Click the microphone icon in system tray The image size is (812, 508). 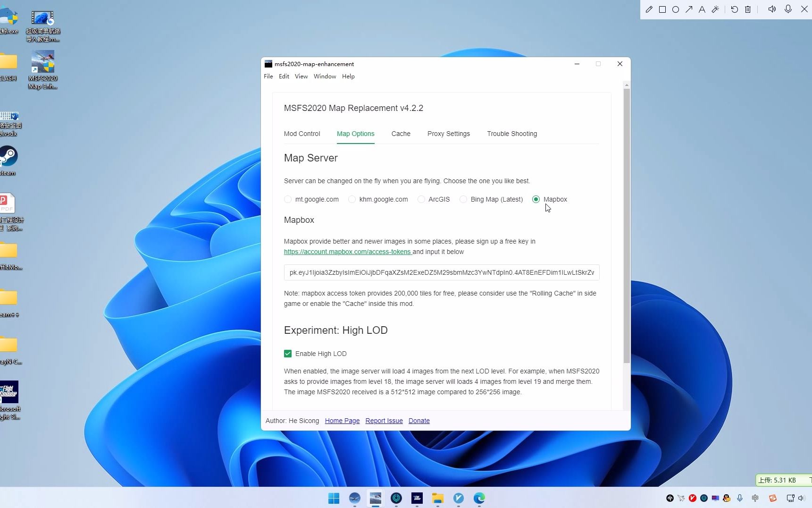pyautogui.click(x=740, y=498)
